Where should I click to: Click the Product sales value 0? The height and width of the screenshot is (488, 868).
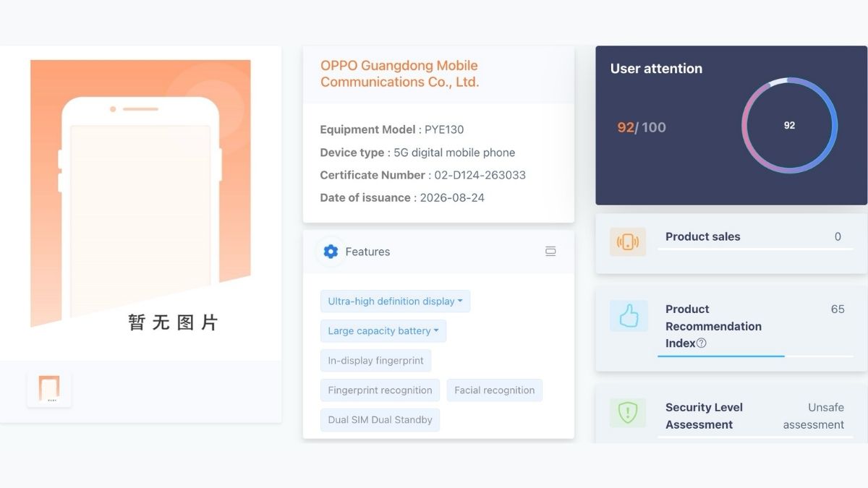pos(838,236)
